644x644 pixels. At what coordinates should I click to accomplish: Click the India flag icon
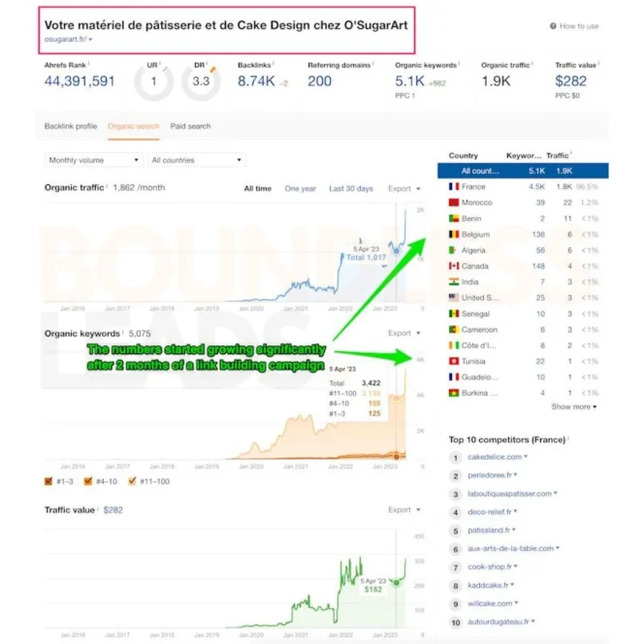(x=454, y=281)
